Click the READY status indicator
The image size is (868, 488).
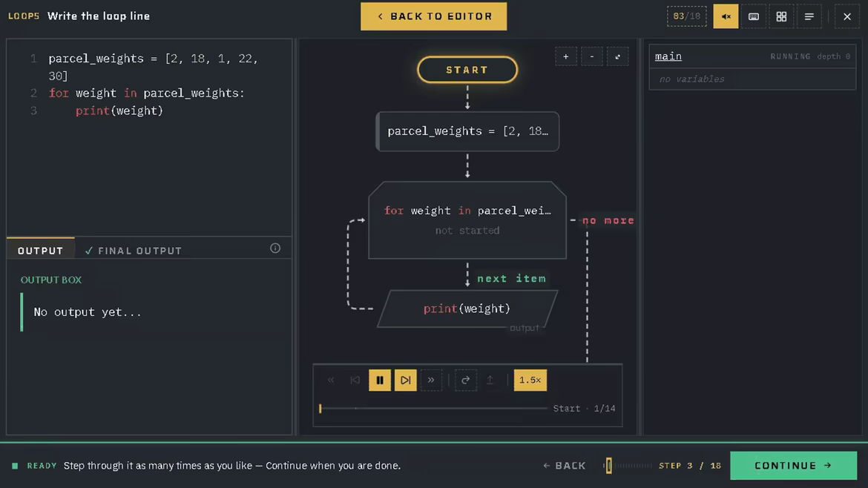click(x=34, y=466)
